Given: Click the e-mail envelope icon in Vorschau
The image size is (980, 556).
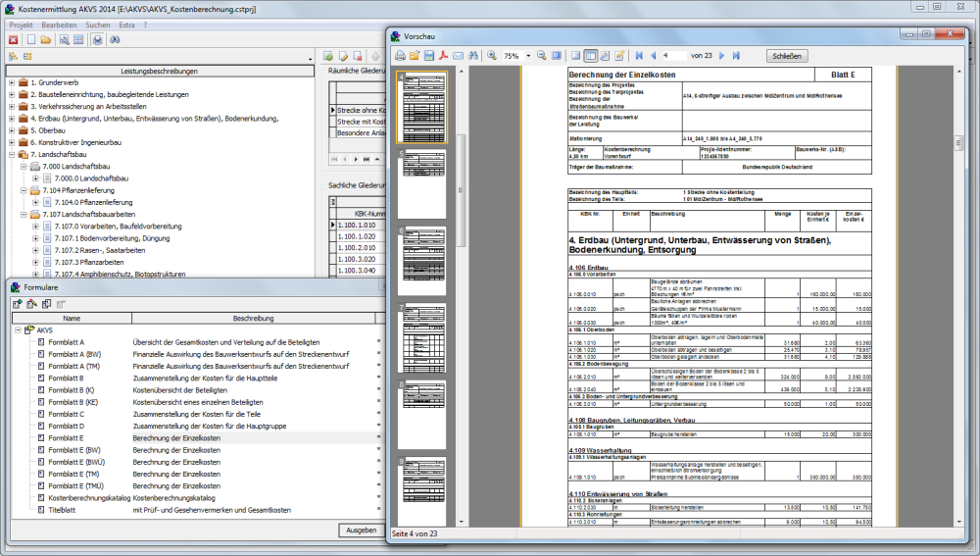Looking at the screenshot, I should (x=458, y=56).
